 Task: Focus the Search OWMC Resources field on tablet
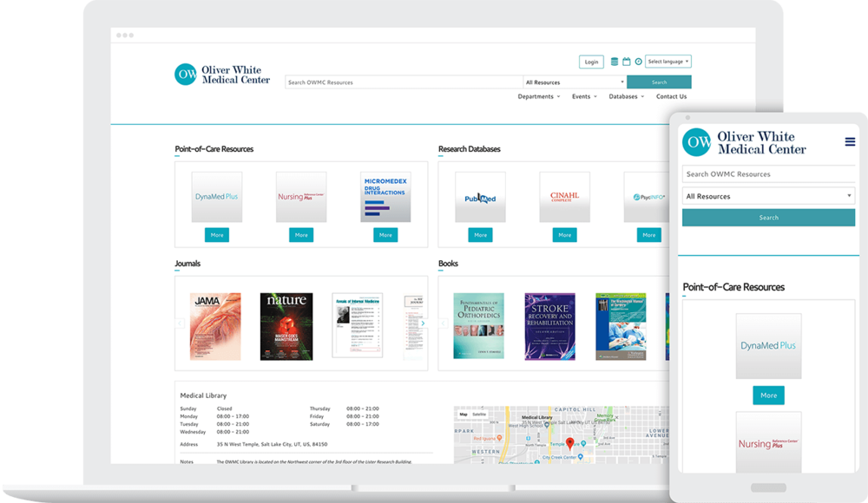coord(768,173)
